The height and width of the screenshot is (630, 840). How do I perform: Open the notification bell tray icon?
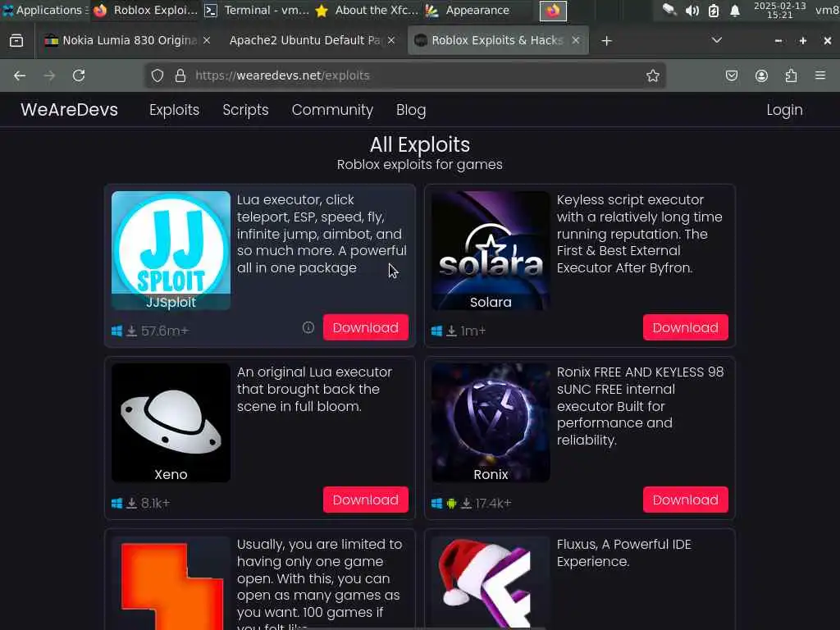[x=735, y=10]
